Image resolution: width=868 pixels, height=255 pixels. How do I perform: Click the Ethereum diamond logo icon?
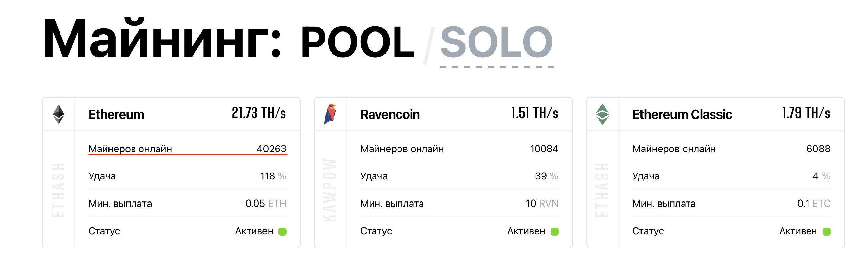[x=59, y=114]
